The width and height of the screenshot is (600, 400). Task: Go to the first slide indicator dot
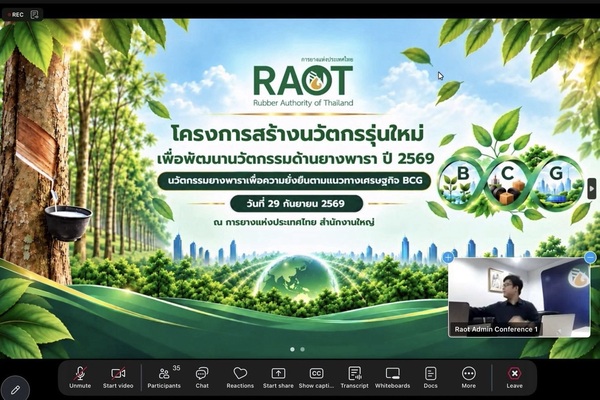(292, 349)
